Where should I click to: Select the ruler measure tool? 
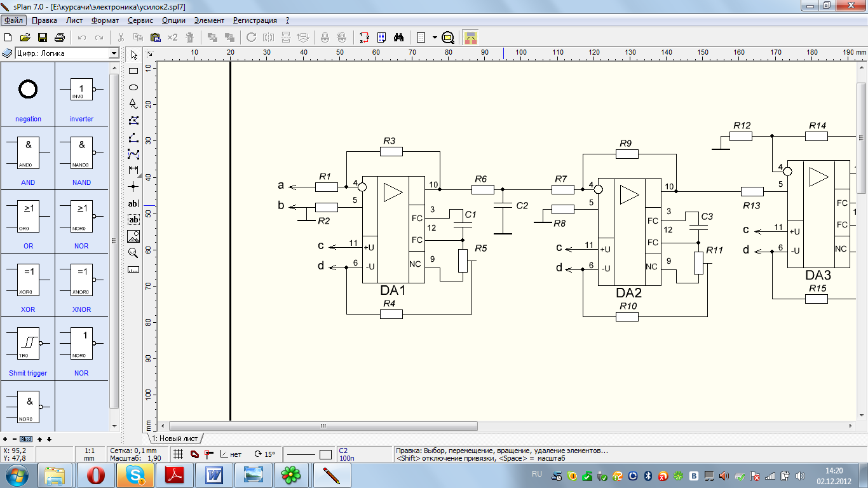click(133, 269)
